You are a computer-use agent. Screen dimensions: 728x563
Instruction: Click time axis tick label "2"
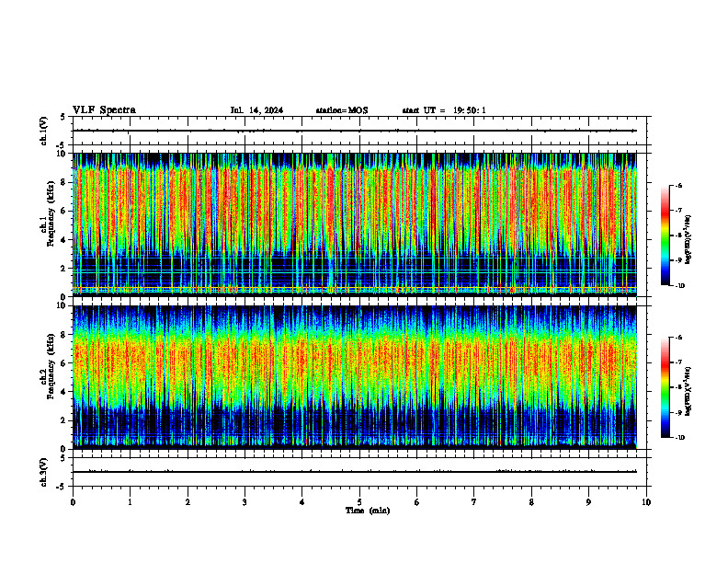[188, 502]
